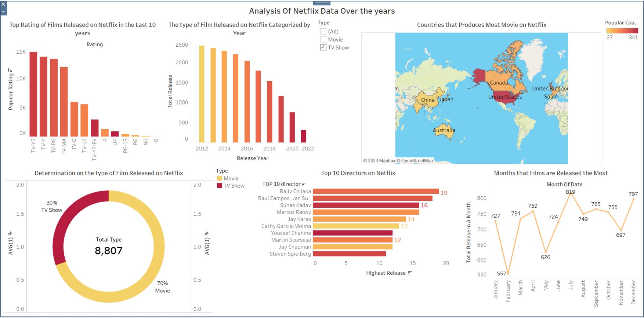
Task: Select the Rajiv Chilaka director bar
Action: click(376, 191)
